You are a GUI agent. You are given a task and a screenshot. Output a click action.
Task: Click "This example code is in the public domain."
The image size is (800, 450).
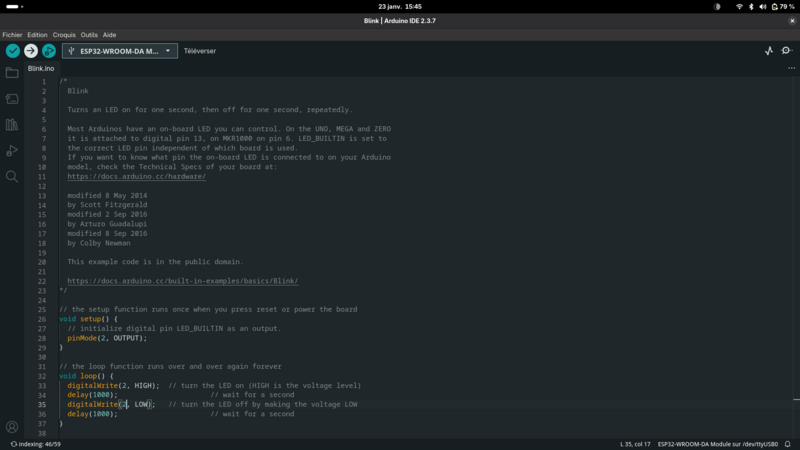click(x=155, y=262)
